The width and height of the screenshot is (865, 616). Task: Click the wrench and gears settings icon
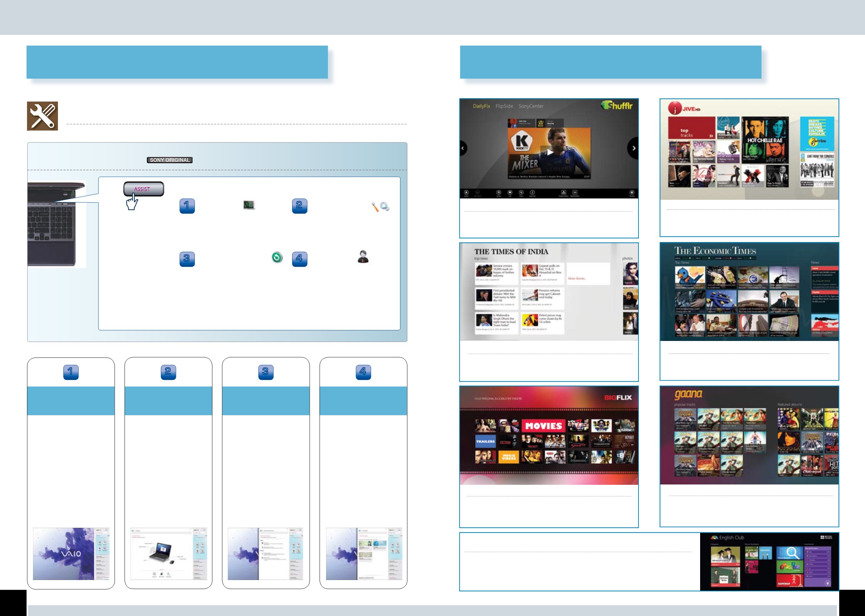click(380, 206)
